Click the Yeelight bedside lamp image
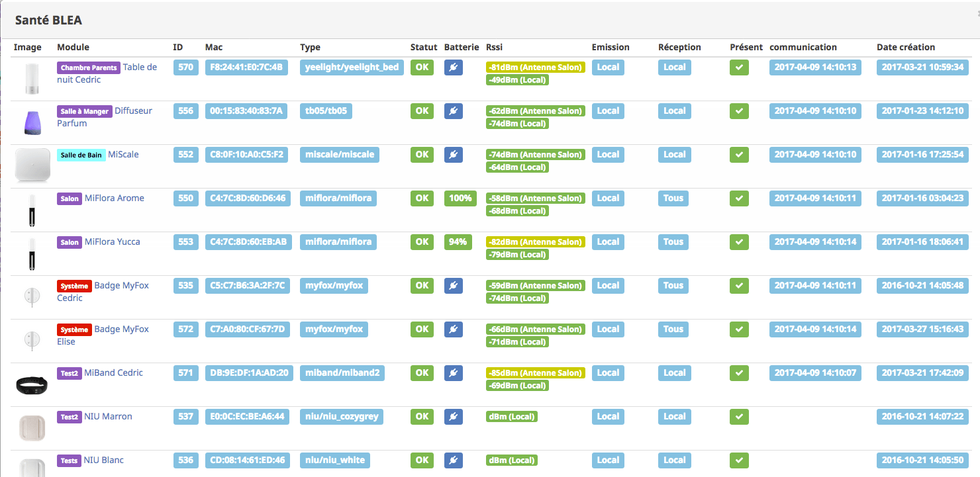Viewport: 980px width, 477px height. click(32, 79)
